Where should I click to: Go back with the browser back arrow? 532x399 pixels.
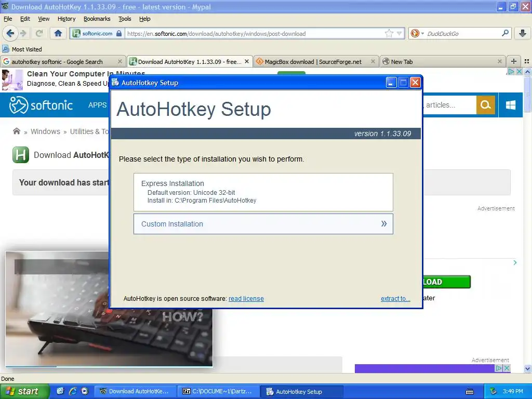pos(10,33)
